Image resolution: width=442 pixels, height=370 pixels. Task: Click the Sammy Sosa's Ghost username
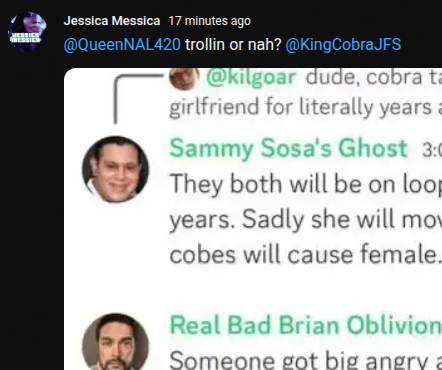(288, 148)
